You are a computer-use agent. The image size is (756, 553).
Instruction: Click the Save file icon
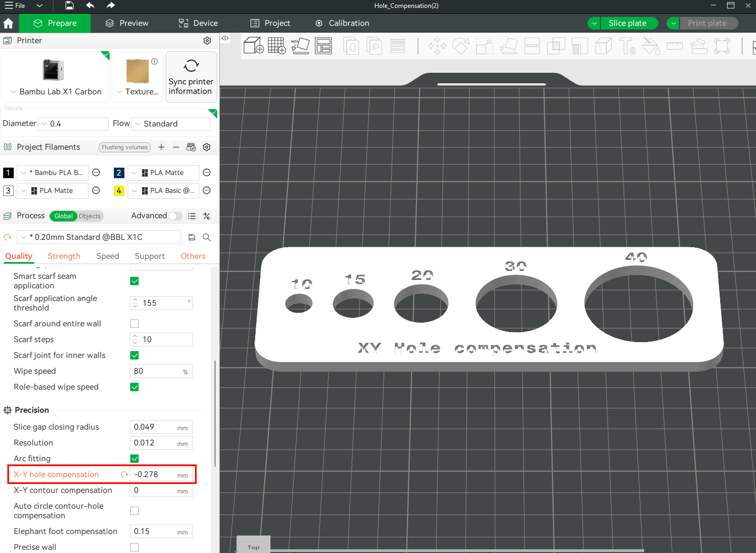point(70,5)
